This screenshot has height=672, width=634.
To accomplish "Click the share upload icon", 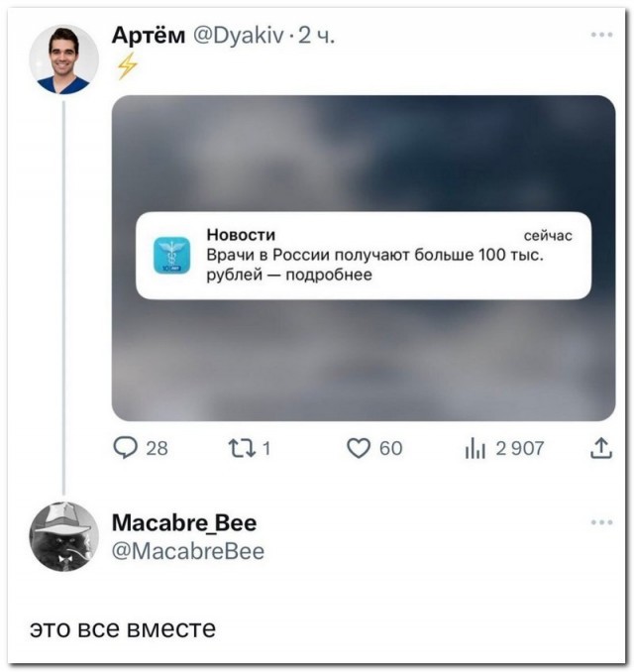I will [x=600, y=448].
